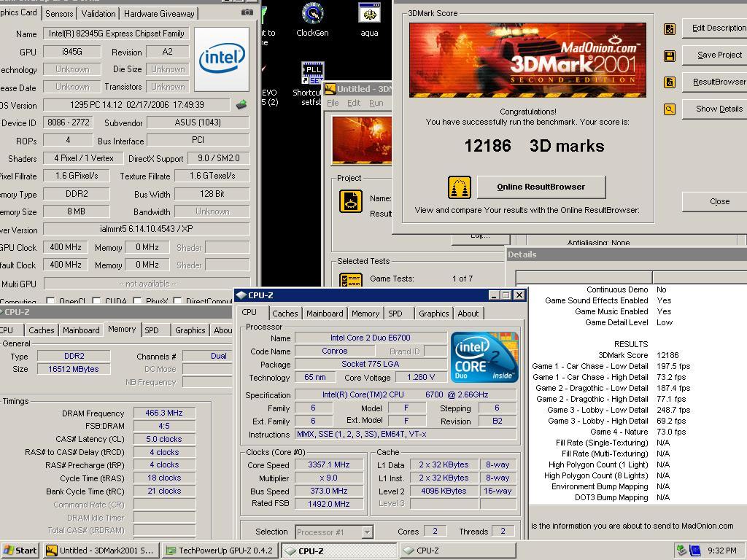Open the Edit menu in 3DMark2001
This screenshot has height=560, width=747.
click(x=354, y=103)
